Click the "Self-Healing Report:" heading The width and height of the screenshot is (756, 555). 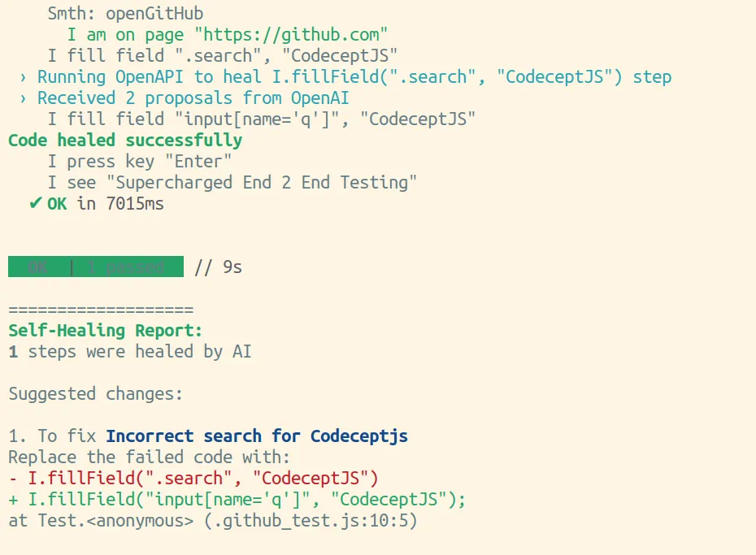tap(106, 331)
